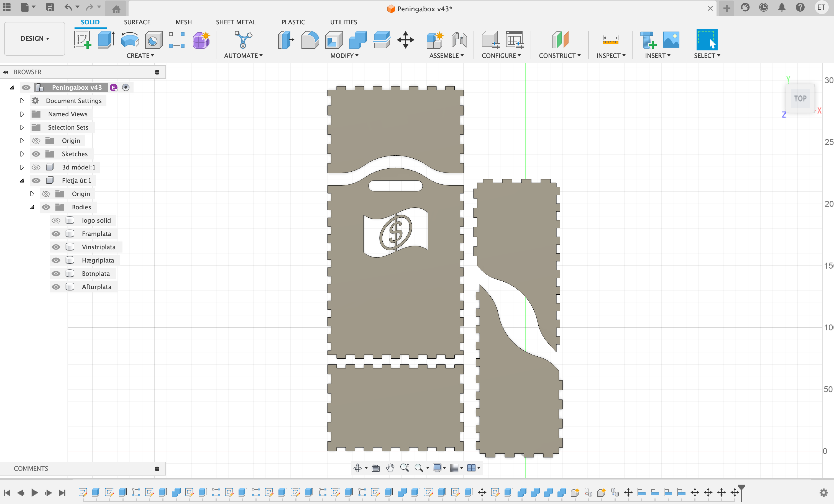Screen dimensions: 834x504
Task: Open the Automate tool icon
Action: point(243,40)
